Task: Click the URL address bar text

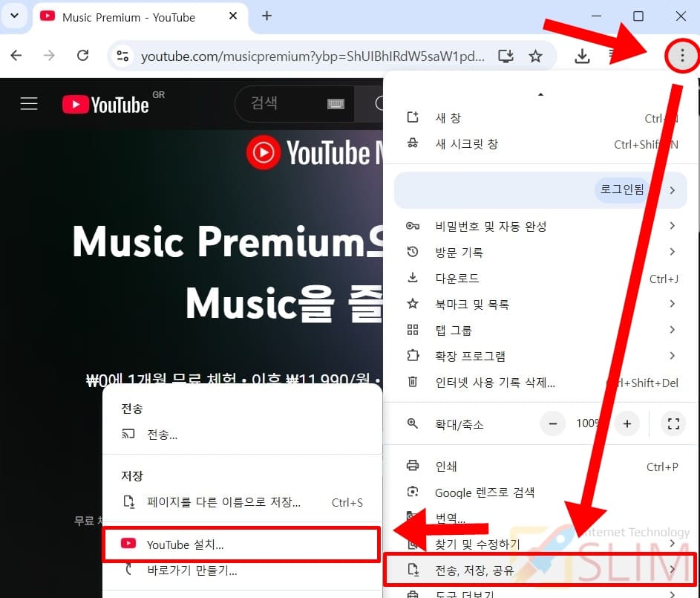Action: pos(313,56)
